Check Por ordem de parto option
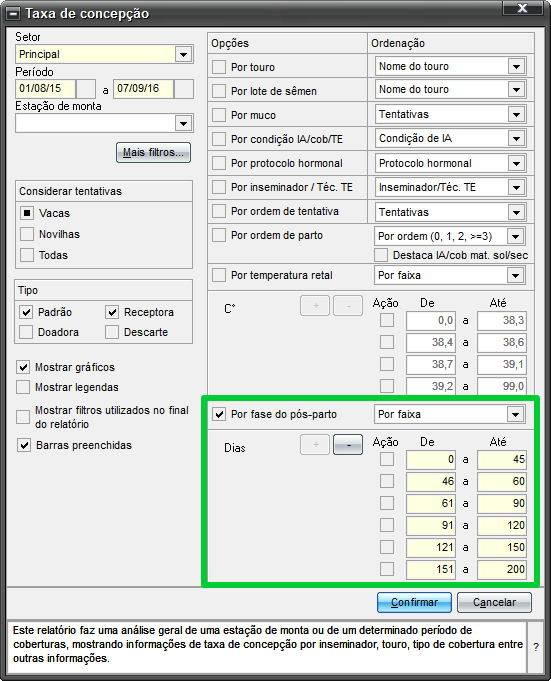This screenshot has width=551, height=681. pos(219,235)
